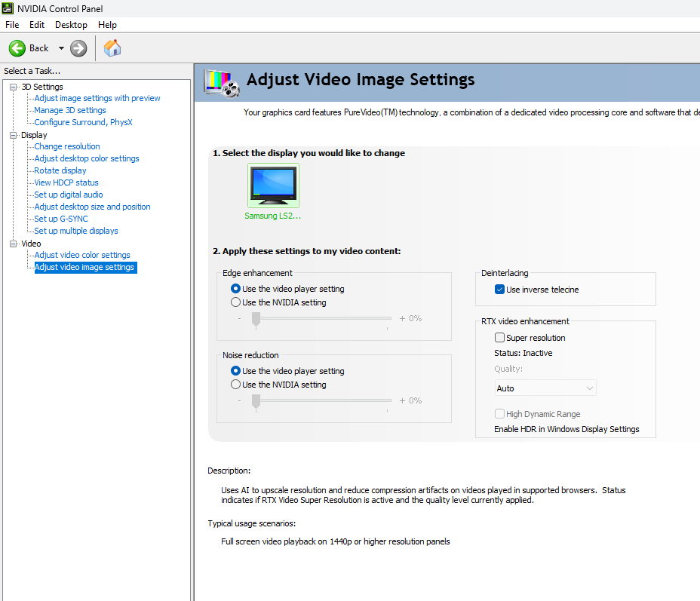The image size is (700, 601).
Task: Go to Change resolution page
Action: pos(67,146)
